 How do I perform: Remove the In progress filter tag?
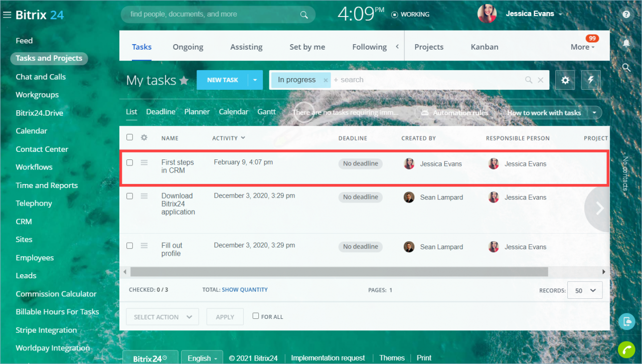[x=326, y=80]
